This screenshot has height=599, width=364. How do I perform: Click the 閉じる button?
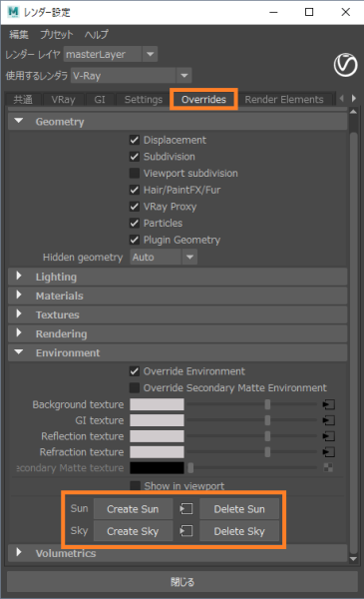point(182,582)
